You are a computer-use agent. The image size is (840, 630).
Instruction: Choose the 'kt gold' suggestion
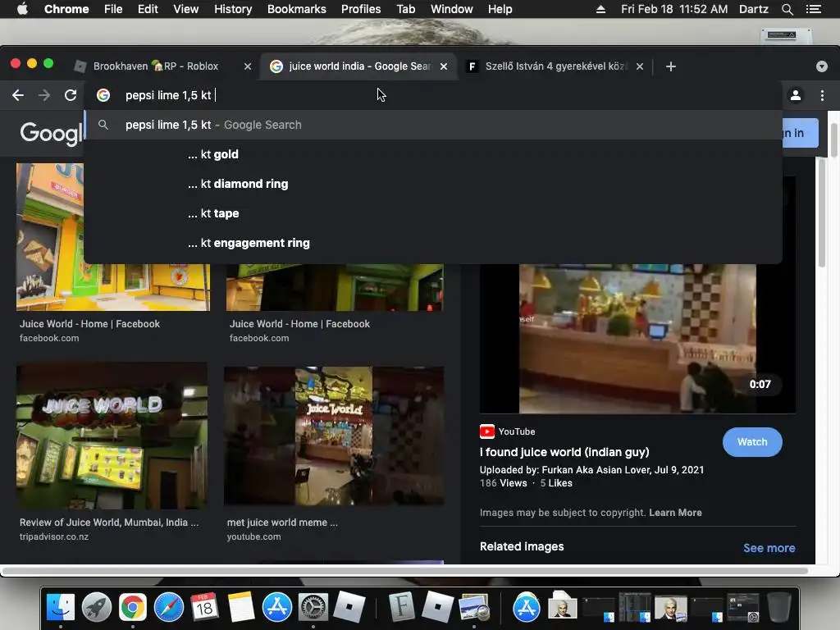[x=433, y=154]
